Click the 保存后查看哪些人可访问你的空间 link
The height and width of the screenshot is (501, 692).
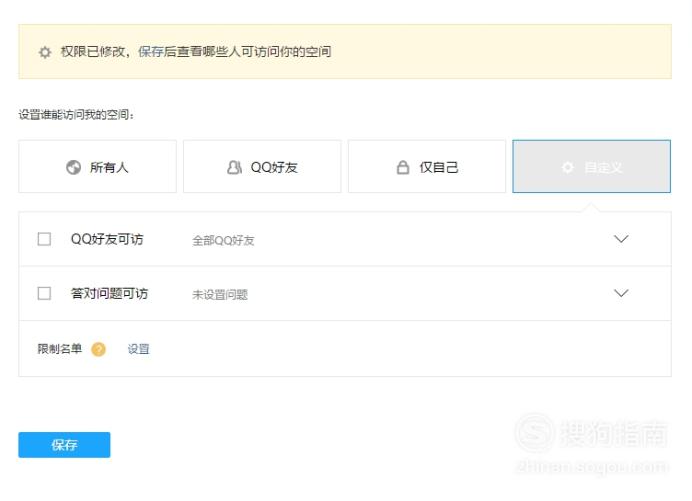click(x=235, y=52)
